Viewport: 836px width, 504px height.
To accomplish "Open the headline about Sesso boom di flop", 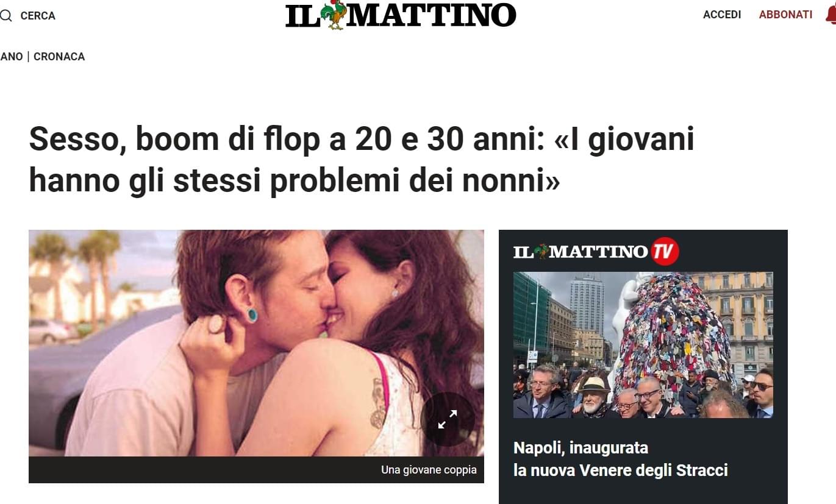I will [x=362, y=160].
